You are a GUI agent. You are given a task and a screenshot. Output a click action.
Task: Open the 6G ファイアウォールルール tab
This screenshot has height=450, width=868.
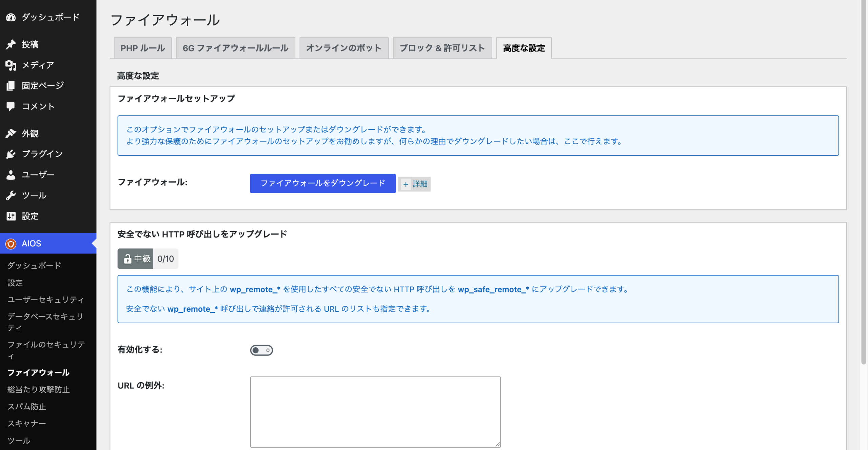(x=235, y=48)
